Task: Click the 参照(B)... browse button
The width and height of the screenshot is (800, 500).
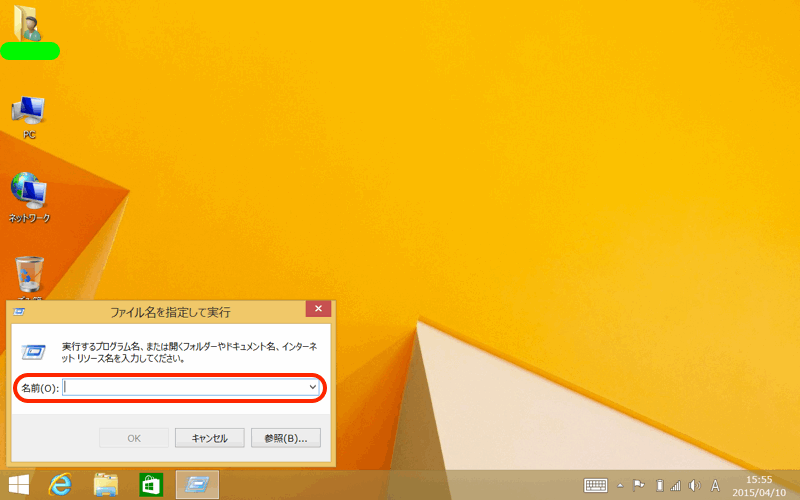Action: click(x=285, y=438)
